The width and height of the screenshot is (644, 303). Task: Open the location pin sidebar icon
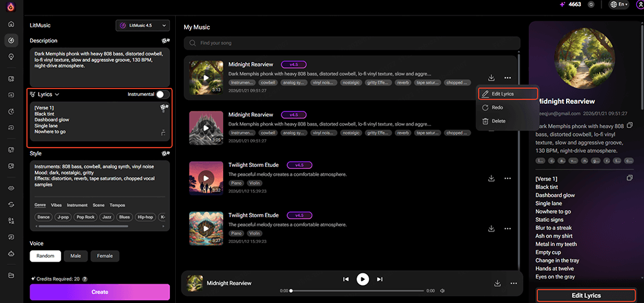coord(11,57)
